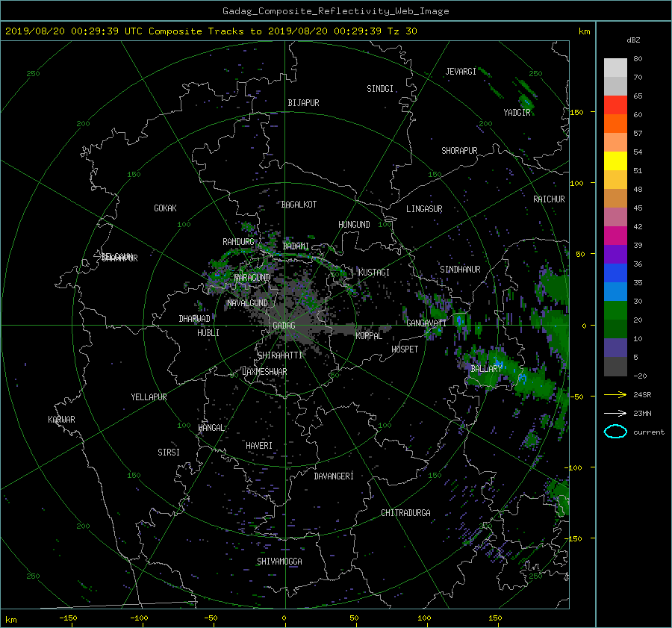
Task: Select the orange 60 dBZ color swatch
Action: coord(615,123)
